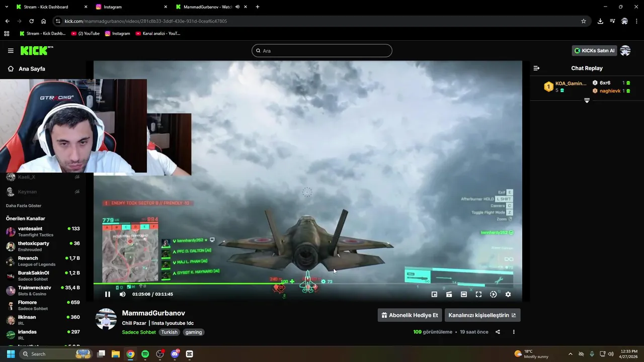Click KICKs Satın Al button
Viewport: 644px width, 362px height.
[594, 51]
